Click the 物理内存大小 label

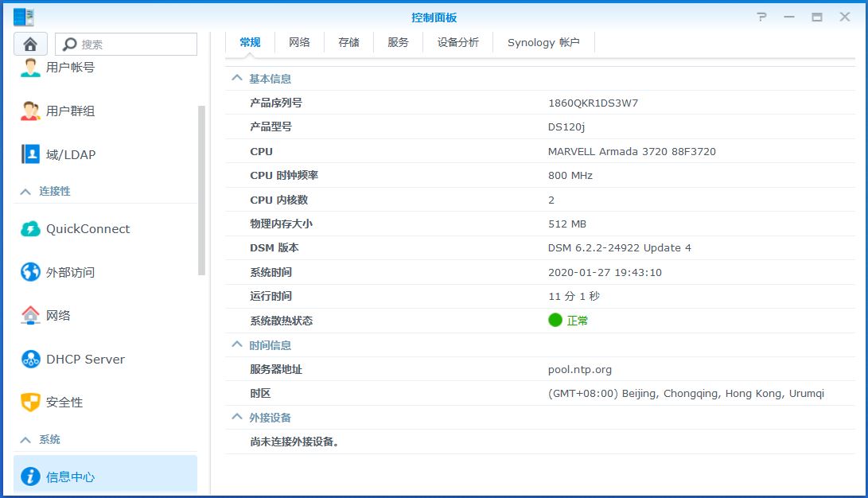pyautogui.click(x=281, y=224)
